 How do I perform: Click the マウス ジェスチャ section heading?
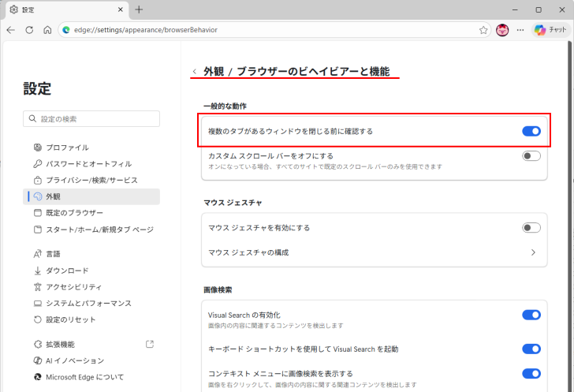click(x=233, y=203)
